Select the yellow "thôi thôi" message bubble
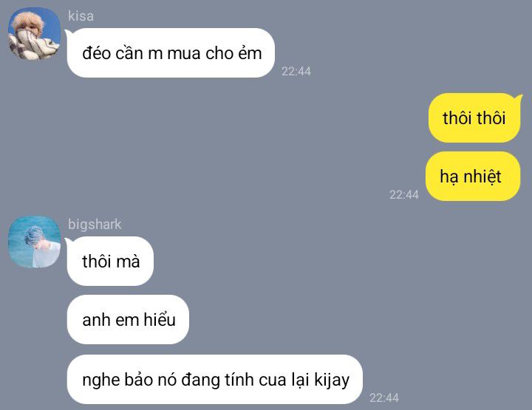Viewport: 532px width, 410px height. (474, 117)
